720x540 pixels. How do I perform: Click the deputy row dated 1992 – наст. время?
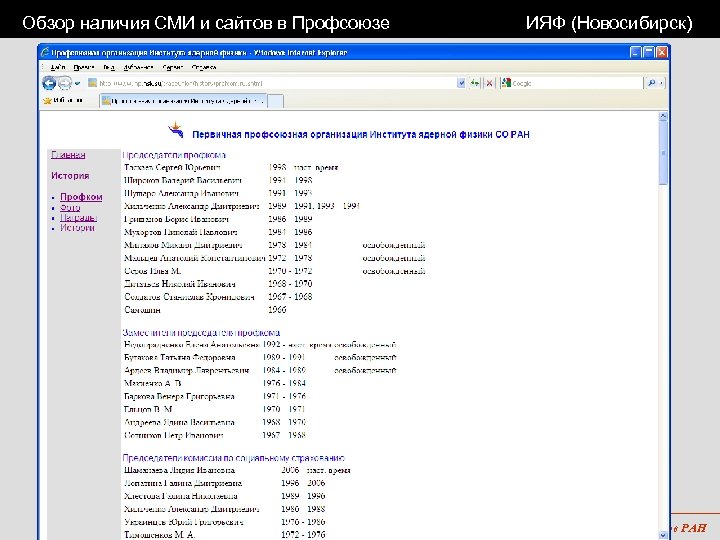(260, 344)
